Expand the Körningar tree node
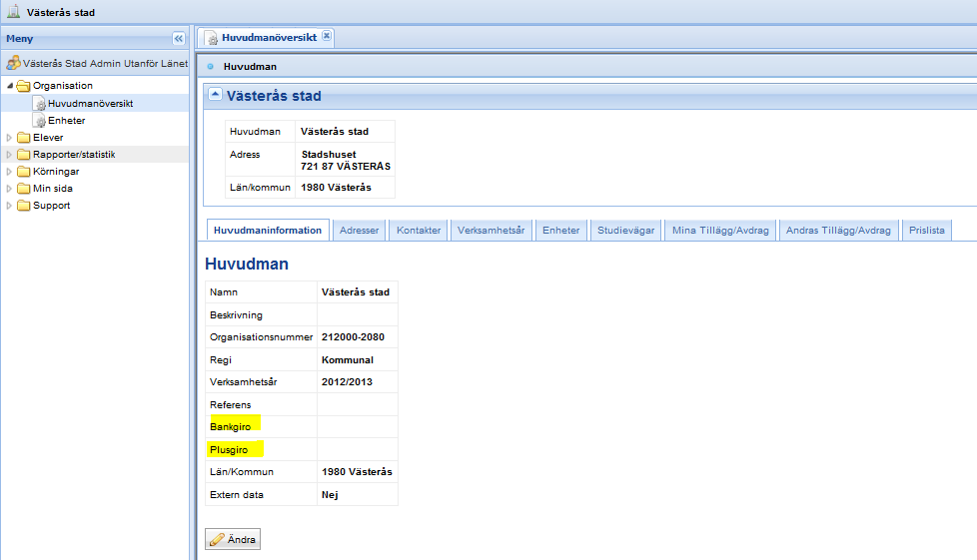Image resolution: width=977 pixels, height=560 pixels. pos(9,172)
